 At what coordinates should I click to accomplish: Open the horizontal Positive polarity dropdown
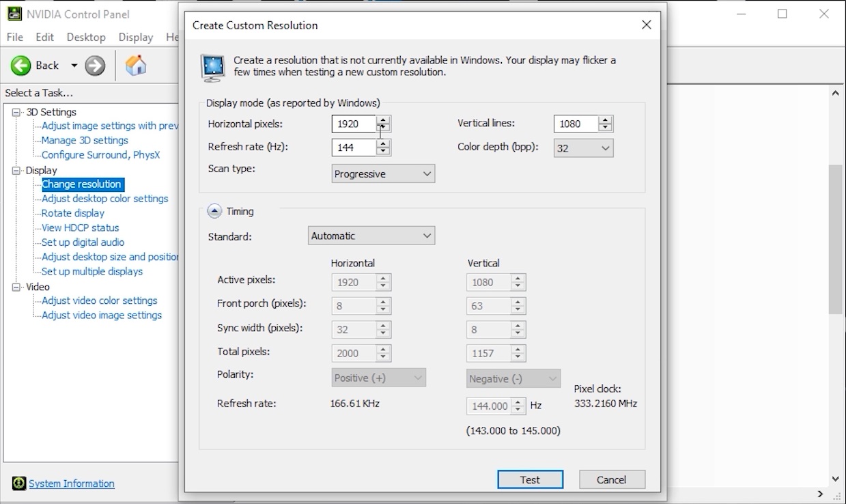click(378, 378)
